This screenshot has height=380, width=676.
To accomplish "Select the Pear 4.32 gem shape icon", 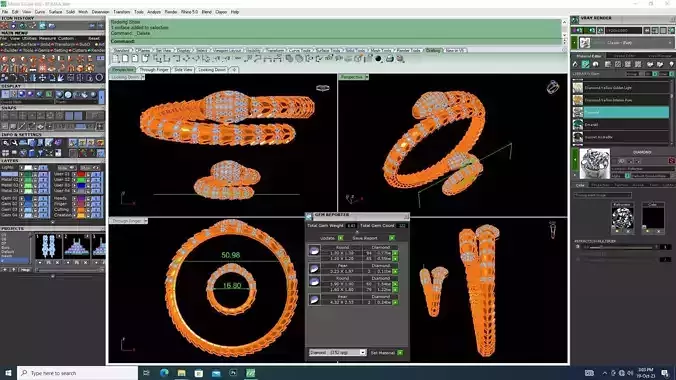I will click(314, 299).
